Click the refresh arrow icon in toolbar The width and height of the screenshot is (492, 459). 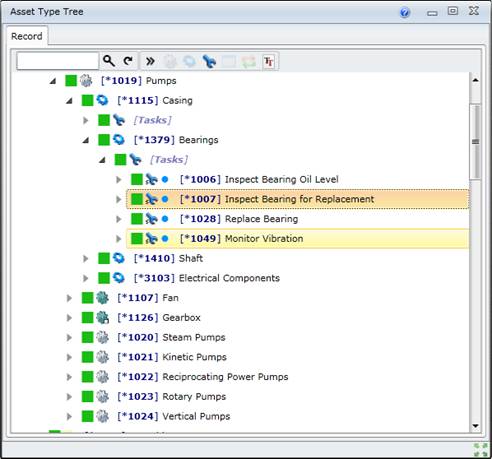point(128,61)
